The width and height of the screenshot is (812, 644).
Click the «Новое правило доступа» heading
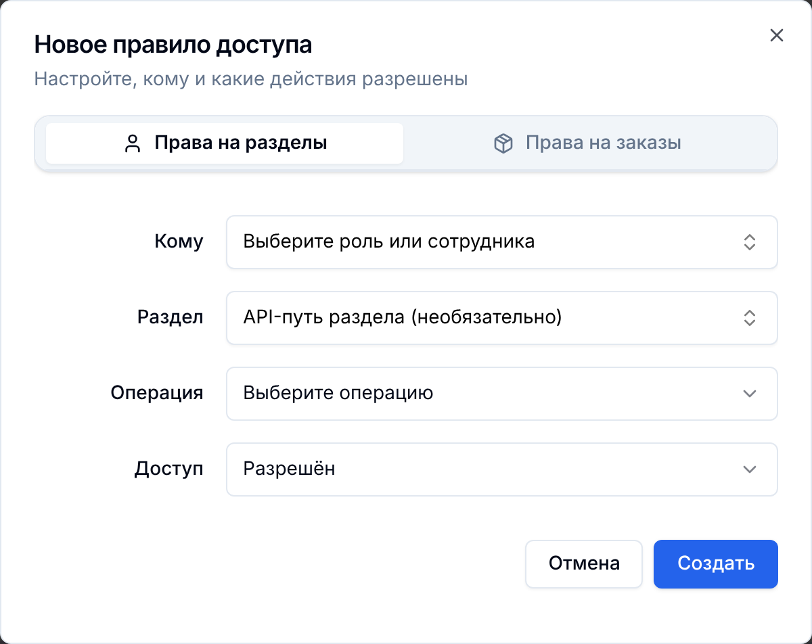[173, 45]
